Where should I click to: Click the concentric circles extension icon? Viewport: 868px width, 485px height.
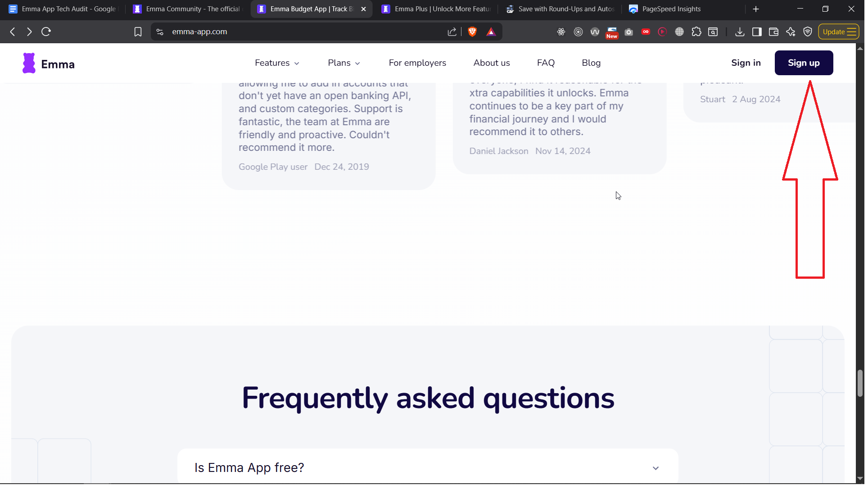point(578,32)
